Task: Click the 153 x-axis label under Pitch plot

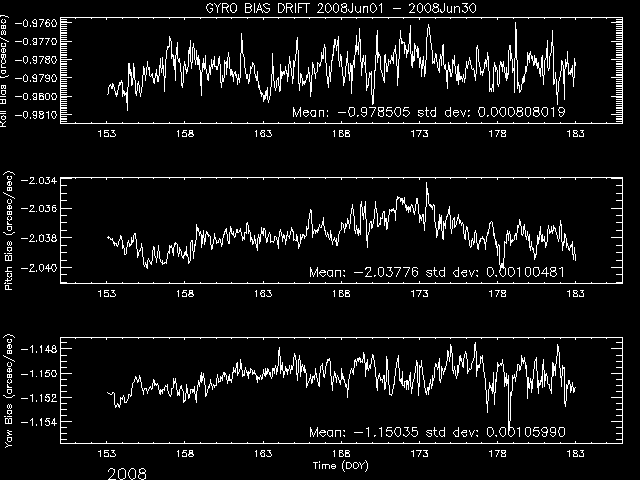Action: pos(107,294)
